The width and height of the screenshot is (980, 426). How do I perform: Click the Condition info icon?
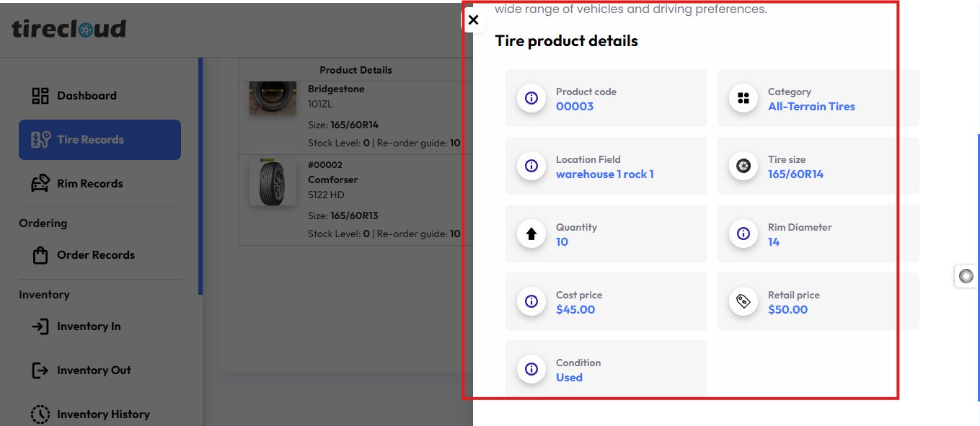pos(531,369)
